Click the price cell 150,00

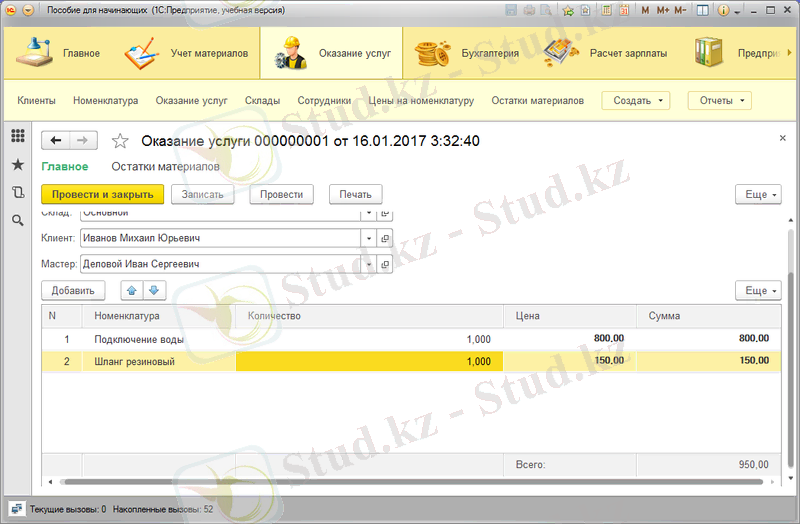570,361
